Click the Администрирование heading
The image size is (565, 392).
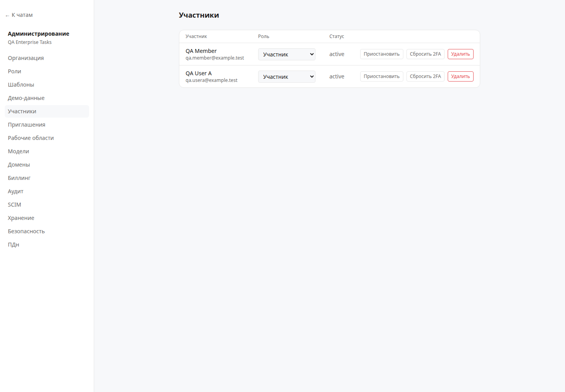38,34
